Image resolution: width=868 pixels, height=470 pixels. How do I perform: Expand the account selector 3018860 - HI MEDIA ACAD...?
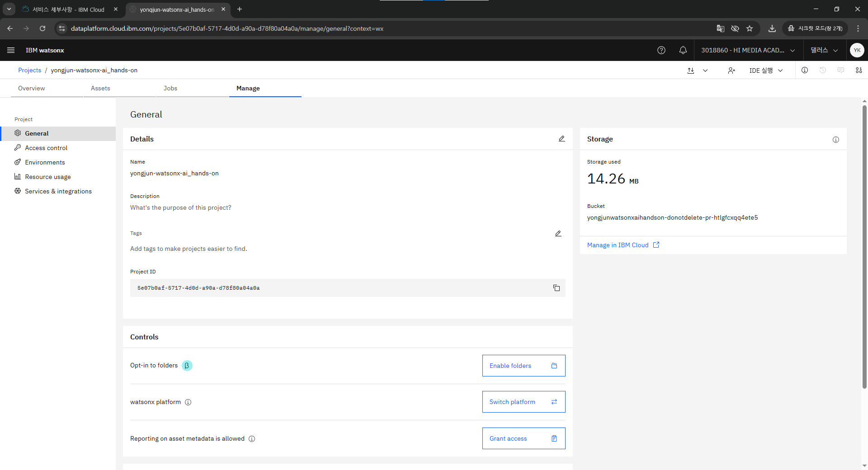748,50
